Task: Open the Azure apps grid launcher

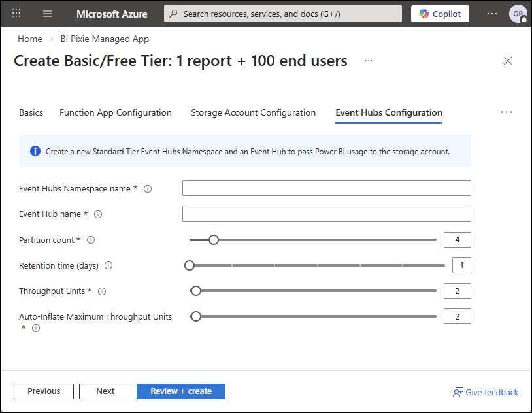Action: click(x=16, y=14)
